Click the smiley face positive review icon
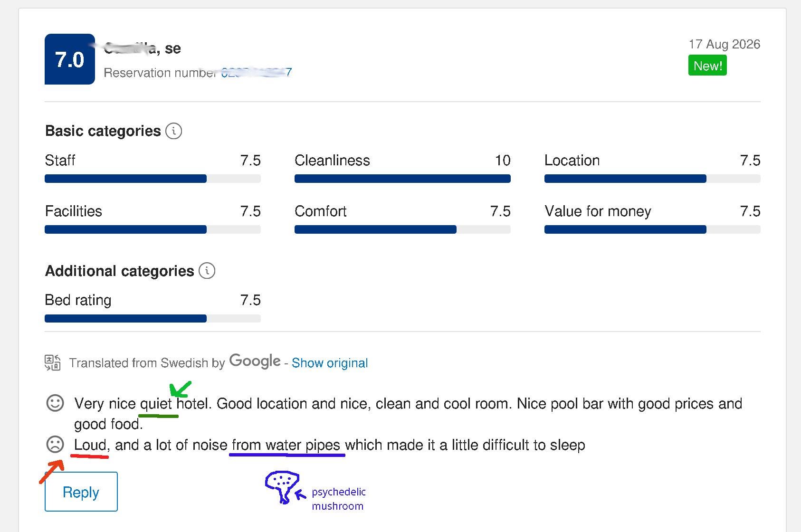This screenshot has height=532, width=801. pyautogui.click(x=55, y=403)
